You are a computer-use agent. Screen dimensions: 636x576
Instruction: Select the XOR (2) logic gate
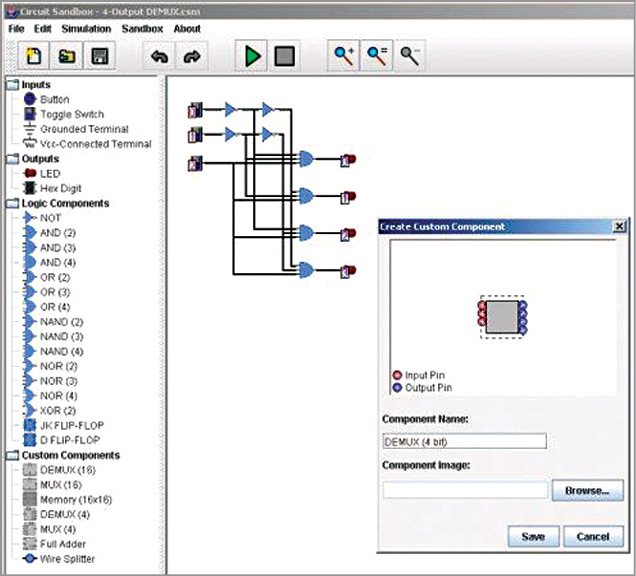click(x=56, y=410)
